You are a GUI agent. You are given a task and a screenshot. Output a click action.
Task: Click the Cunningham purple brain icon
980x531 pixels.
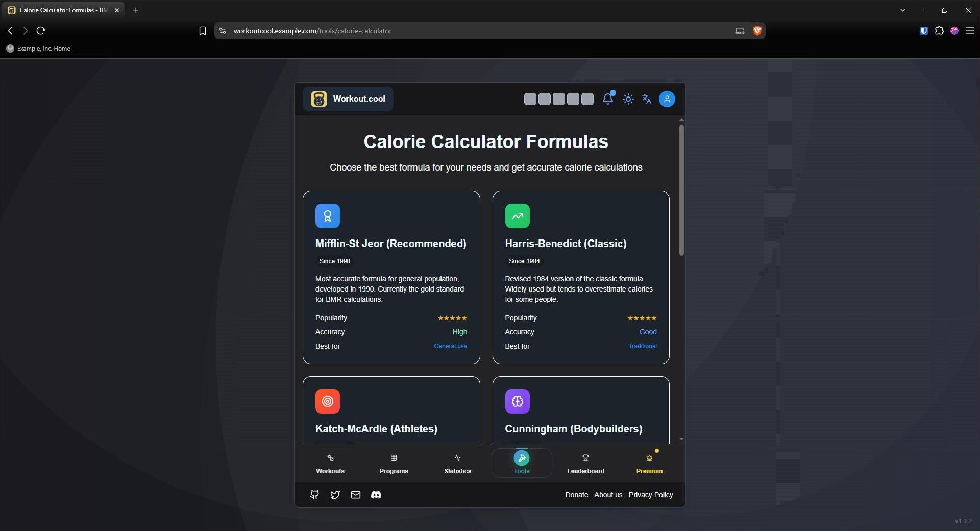[518, 401]
